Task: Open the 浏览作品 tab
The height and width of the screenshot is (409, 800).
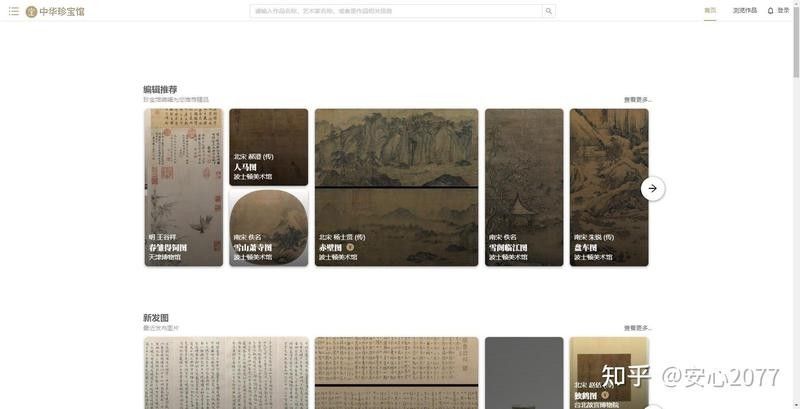Action: (x=745, y=11)
